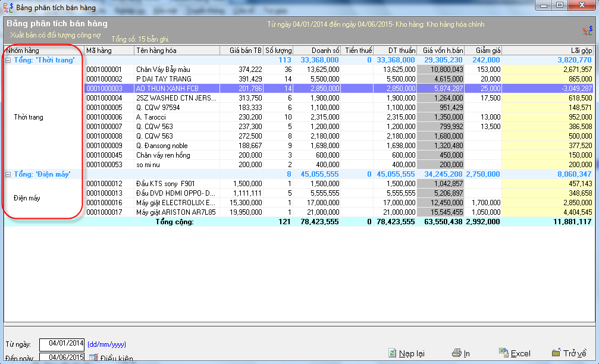Viewport: 599px width, 364px height.
Task: Click the Từ ngày date field
Action: (x=62, y=344)
